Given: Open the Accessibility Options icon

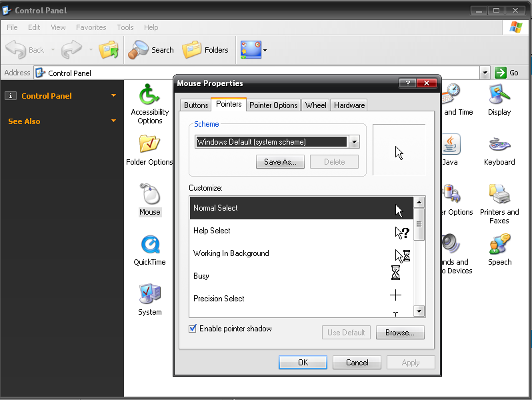Looking at the screenshot, I should tap(149, 104).
